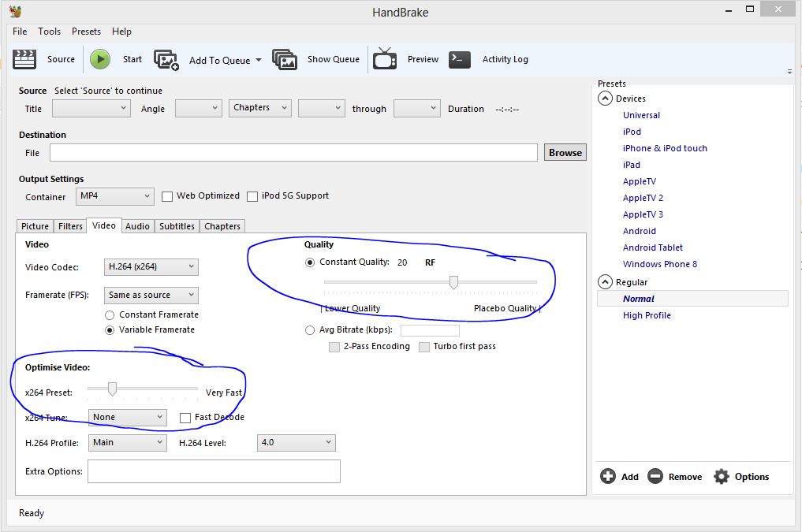Click the Preview television icon
The image size is (802, 532).
coord(385,59)
